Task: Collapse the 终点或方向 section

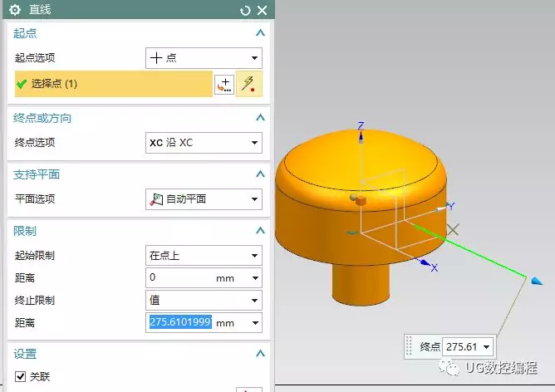Action: point(260,117)
